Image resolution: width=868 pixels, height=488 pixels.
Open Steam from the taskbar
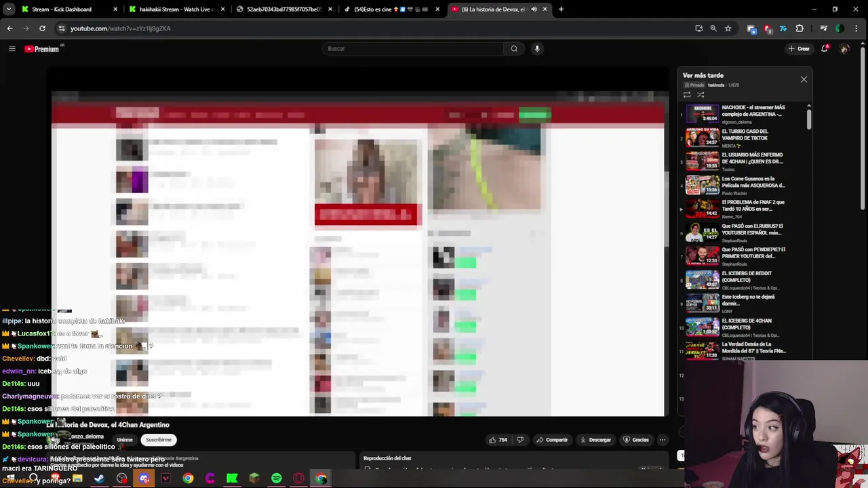click(99, 479)
